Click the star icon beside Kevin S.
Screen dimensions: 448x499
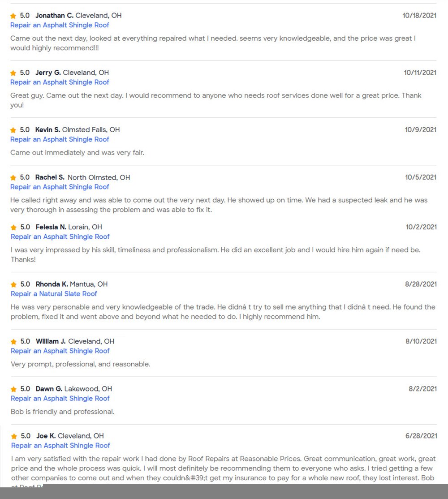(x=13, y=130)
